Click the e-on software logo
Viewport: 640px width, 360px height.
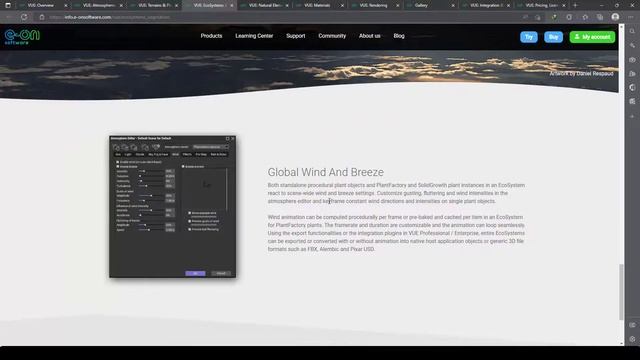pos(22,36)
